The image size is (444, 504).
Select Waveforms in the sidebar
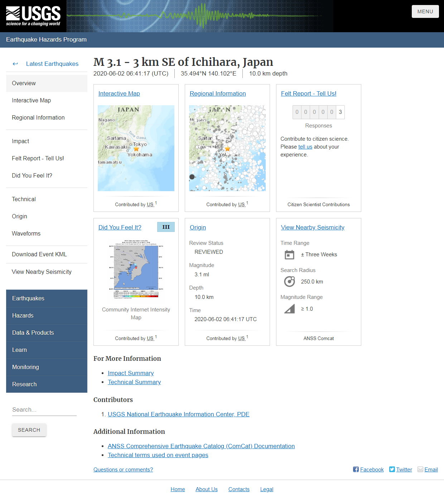point(26,233)
